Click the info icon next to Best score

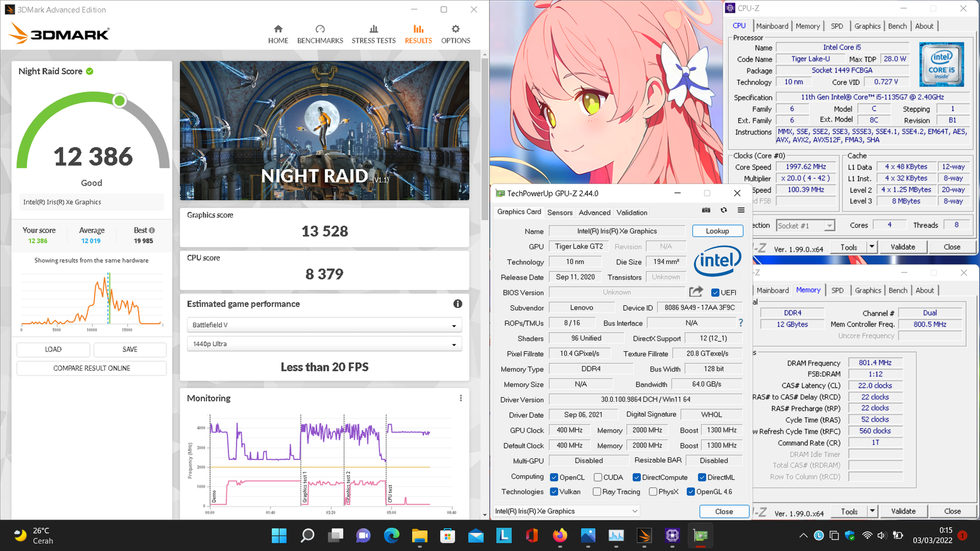click(152, 230)
